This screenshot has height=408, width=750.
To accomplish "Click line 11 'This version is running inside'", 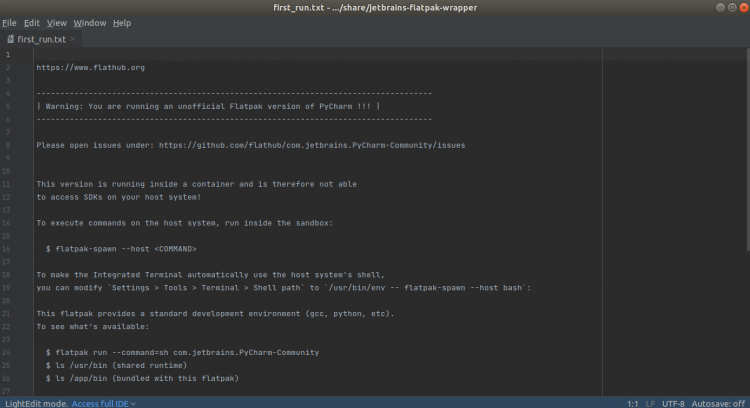I will [x=197, y=184].
